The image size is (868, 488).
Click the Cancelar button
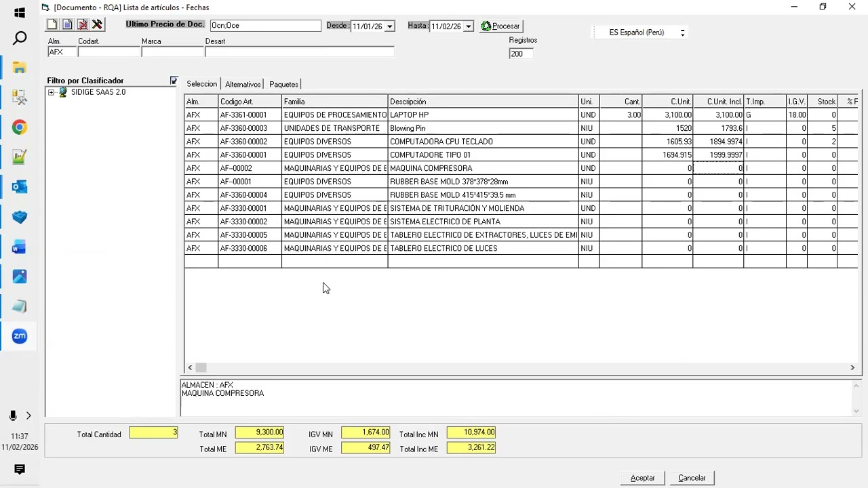point(692,478)
